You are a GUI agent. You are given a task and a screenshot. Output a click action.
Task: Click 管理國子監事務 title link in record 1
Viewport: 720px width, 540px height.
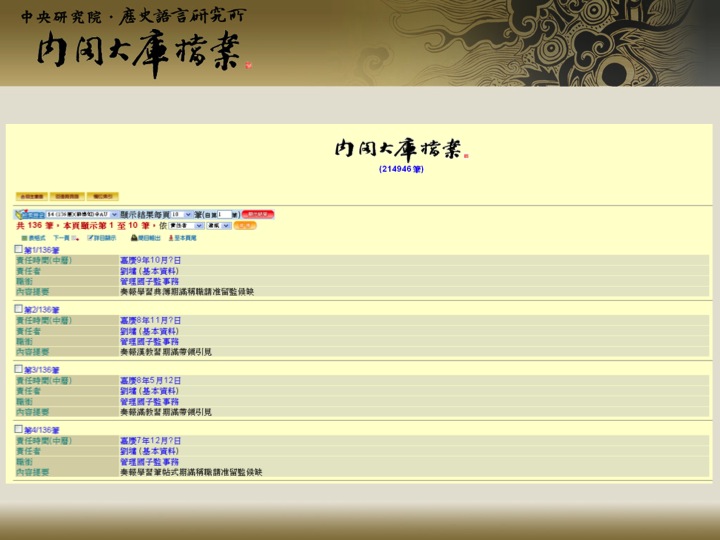pos(150,281)
